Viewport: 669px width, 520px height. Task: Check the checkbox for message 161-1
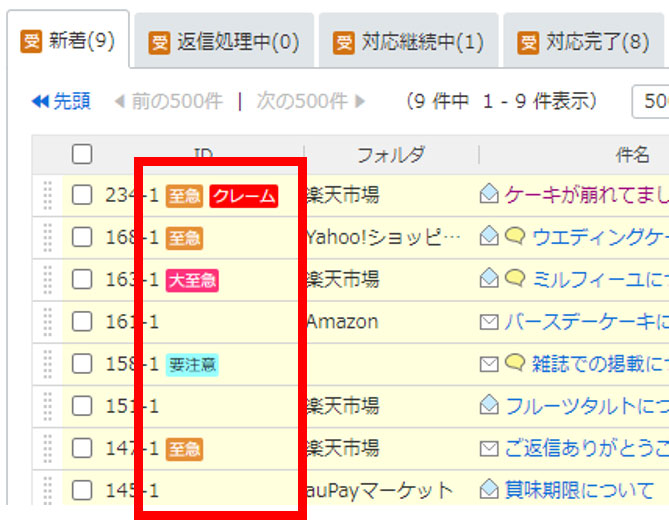(82, 321)
